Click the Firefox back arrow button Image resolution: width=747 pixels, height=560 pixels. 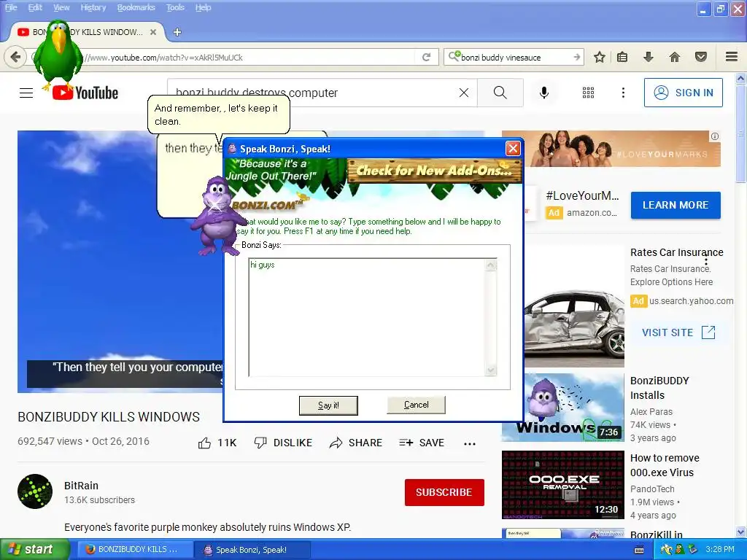[x=15, y=57]
